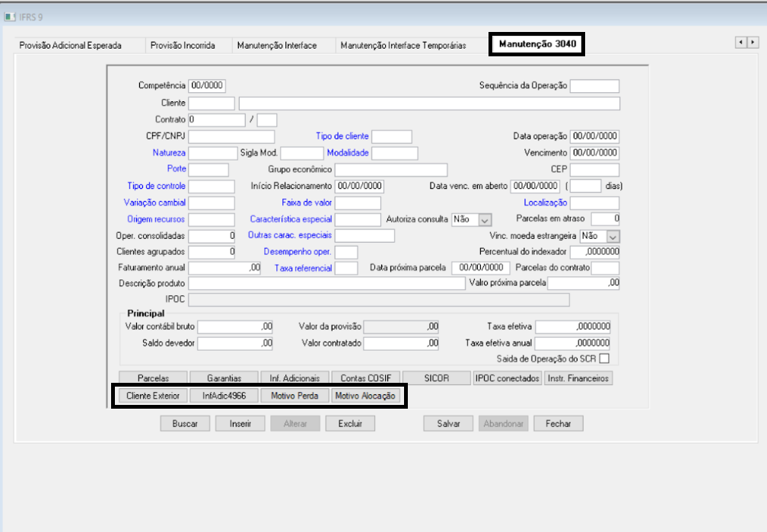Click the Inserir button
Viewport: 767px width, 532px height.
(240, 424)
